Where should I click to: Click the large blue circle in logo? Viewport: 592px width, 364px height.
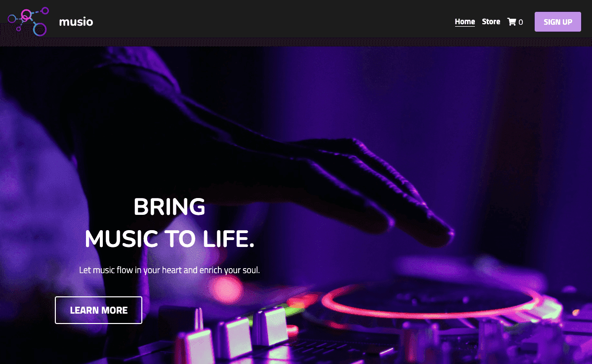[40, 29]
